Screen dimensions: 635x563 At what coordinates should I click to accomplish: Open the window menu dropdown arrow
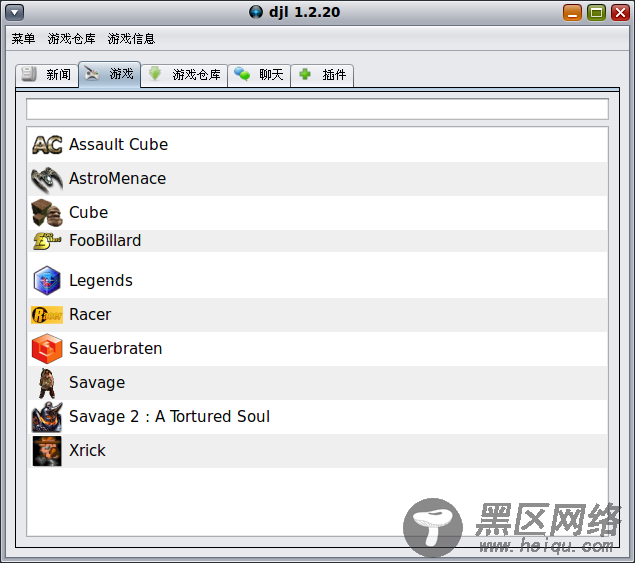point(15,12)
